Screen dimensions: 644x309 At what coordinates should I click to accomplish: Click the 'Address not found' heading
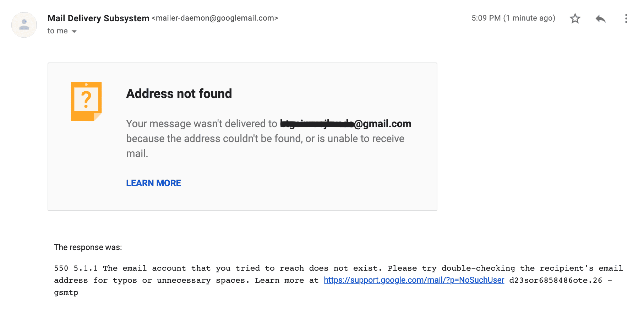(179, 94)
